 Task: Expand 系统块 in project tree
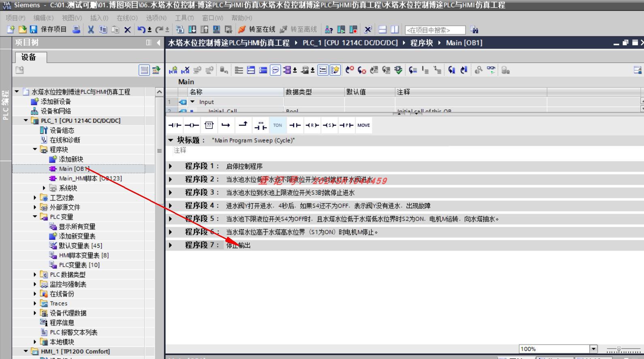point(44,188)
